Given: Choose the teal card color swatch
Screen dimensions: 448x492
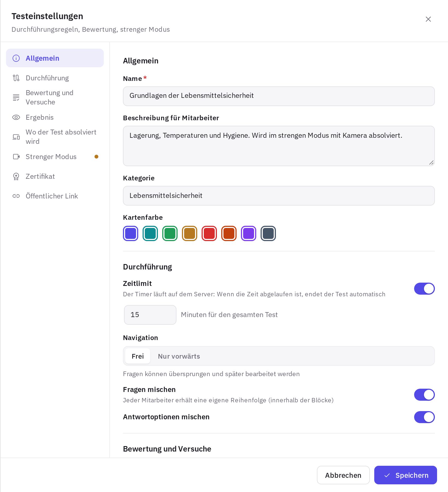Looking at the screenshot, I should pyautogui.click(x=150, y=233).
